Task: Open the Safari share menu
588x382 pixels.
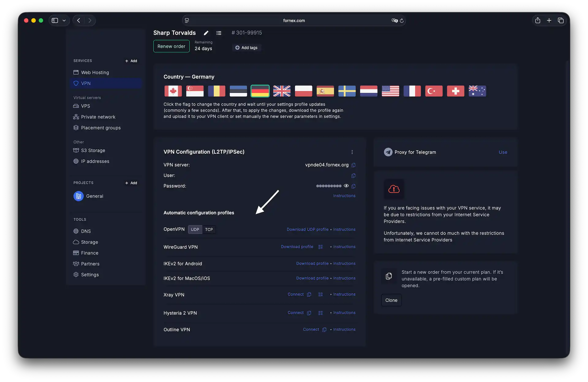Action: click(x=538, y=21)
